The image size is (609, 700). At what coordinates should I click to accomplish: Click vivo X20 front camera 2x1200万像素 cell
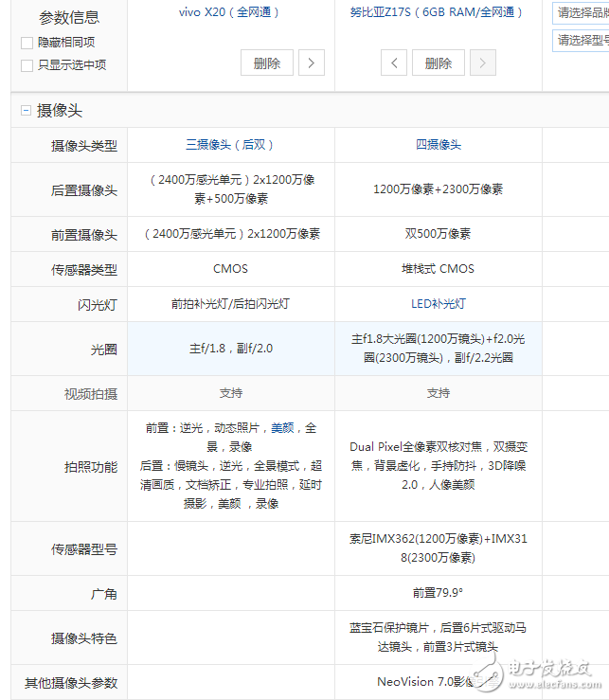231,233
